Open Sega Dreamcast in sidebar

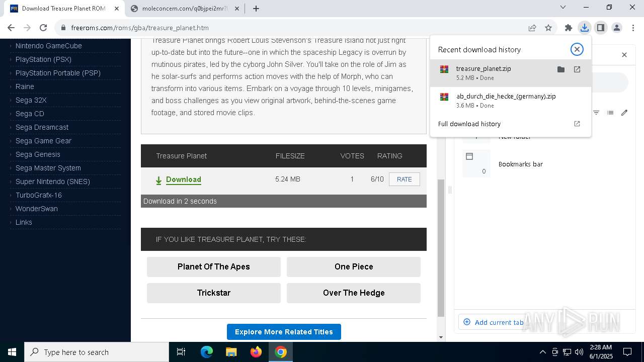click(42, 127)
